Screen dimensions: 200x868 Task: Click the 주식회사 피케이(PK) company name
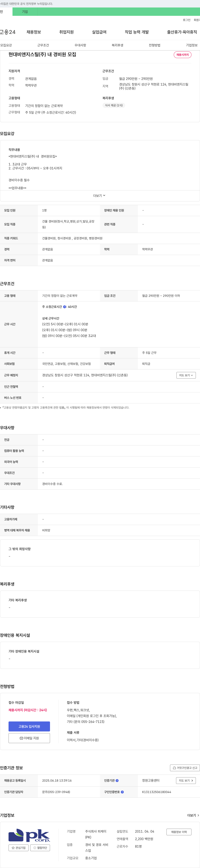(x=95, y=834)
